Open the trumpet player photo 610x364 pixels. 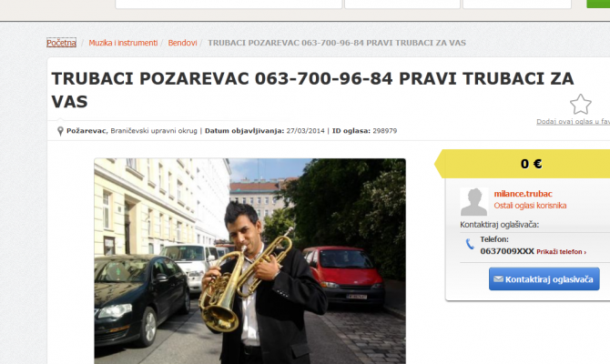(249, 261)
